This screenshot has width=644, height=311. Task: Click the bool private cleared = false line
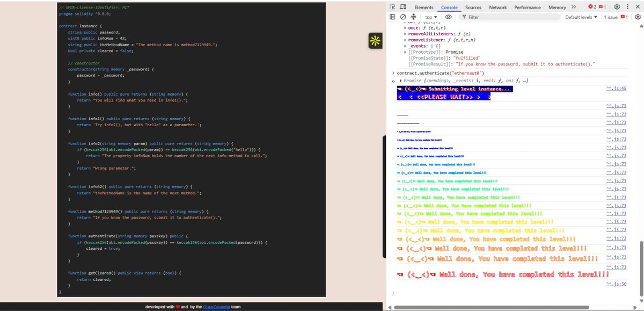pos(100,51)
